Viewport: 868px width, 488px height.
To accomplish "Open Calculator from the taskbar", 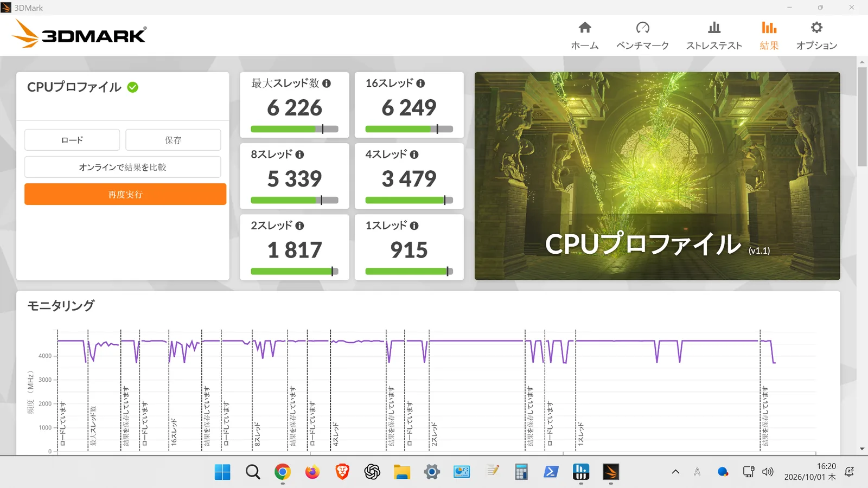I will pyautogui.click(x=521, y=472).
